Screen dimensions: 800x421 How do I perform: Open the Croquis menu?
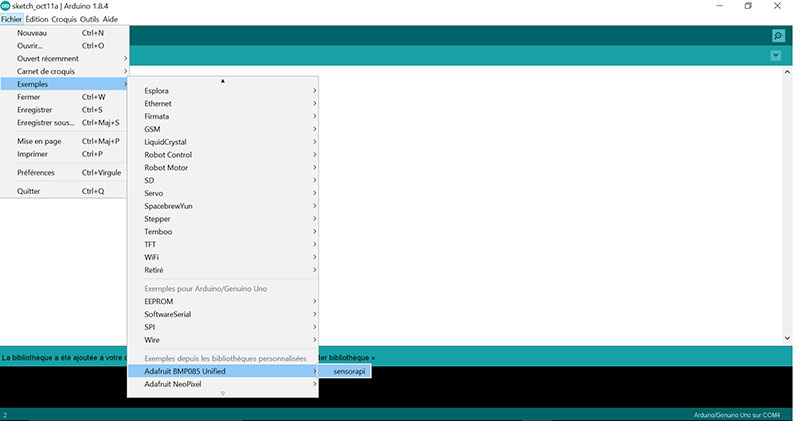(64, 19)
